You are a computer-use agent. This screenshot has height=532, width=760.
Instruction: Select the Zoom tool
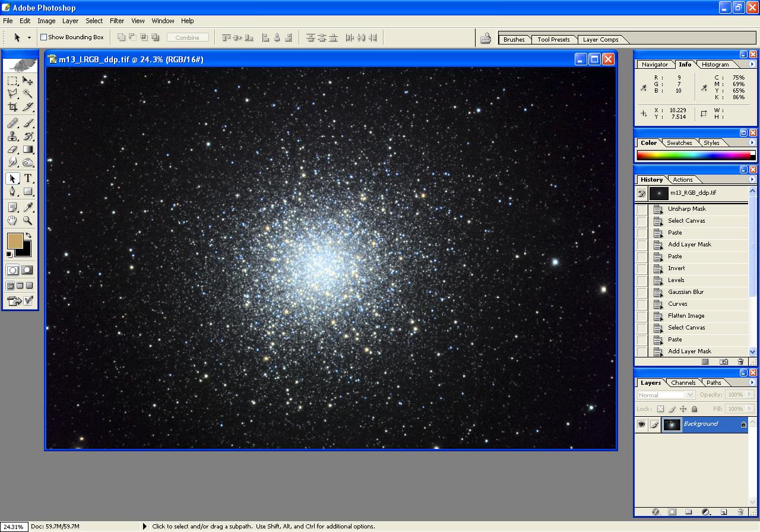pyautogui.click(x=28, y=221)
